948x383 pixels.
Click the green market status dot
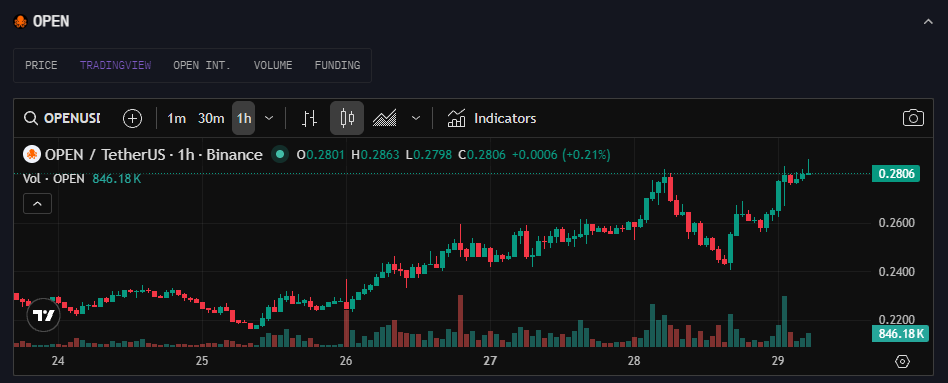coord(279,154)
